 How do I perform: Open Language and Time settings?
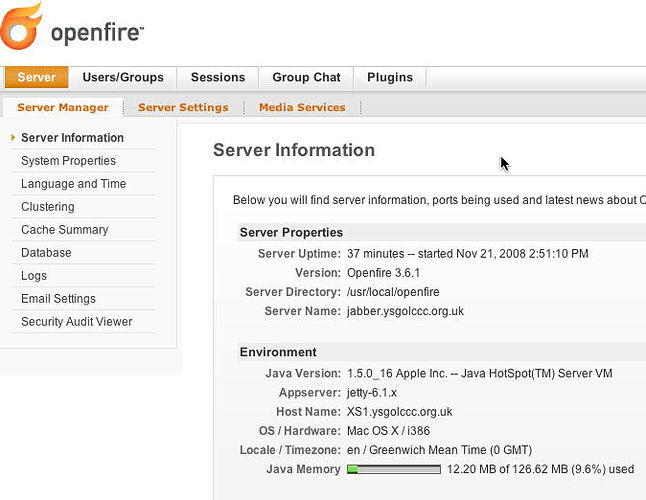73,184
